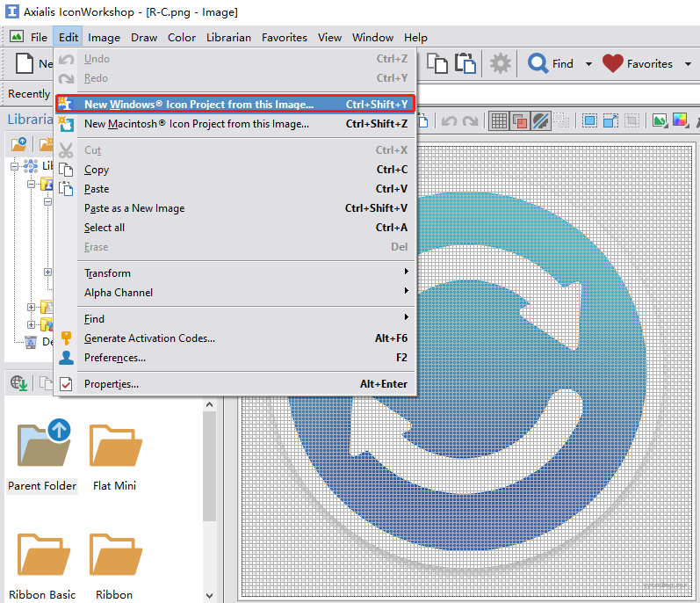This screenshot has width=700, height=603.
Task: Toggle the pixel grid display button
Action: coord(498,120)
